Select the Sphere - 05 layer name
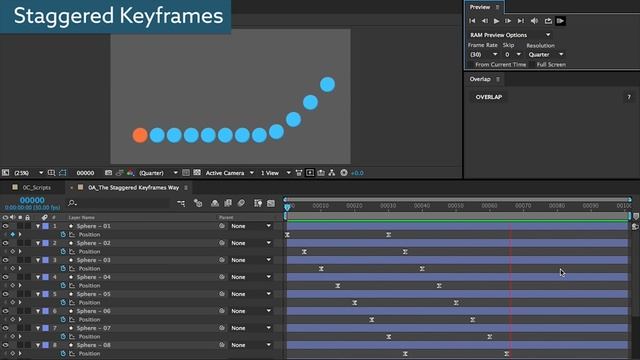Screen dimensions: 640x360 coord(93,294)
